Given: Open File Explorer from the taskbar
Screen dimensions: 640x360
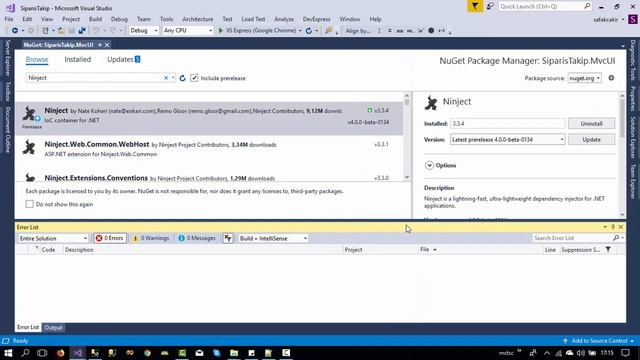Looking at the screenshot, I should click(x=234, y=353).
